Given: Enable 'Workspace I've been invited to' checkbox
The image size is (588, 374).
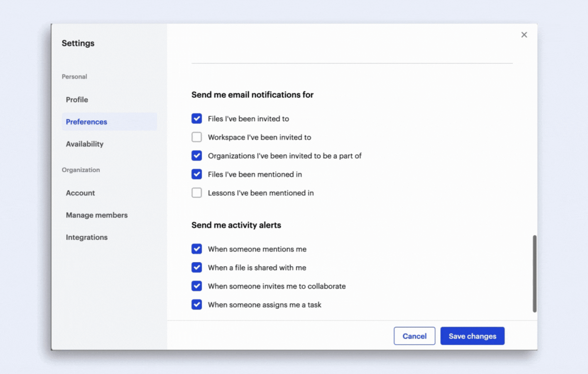Looking at the screenshot, I should [197, 137].
